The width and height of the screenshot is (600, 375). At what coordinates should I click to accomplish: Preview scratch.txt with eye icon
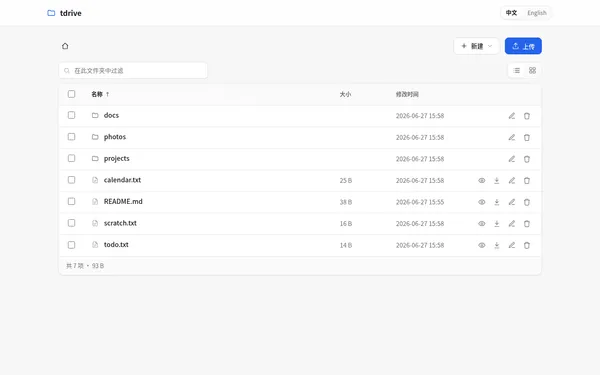point(482,223)
